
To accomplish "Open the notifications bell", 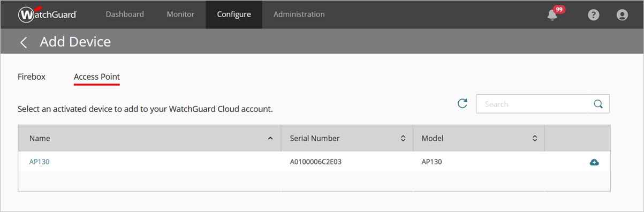I will tap(552, 15).
